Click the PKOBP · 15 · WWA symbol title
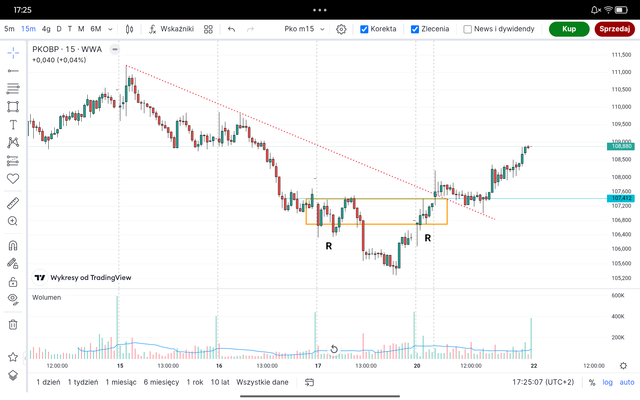The height and width of the screenshot is (400, 640). tap(67, 49)
